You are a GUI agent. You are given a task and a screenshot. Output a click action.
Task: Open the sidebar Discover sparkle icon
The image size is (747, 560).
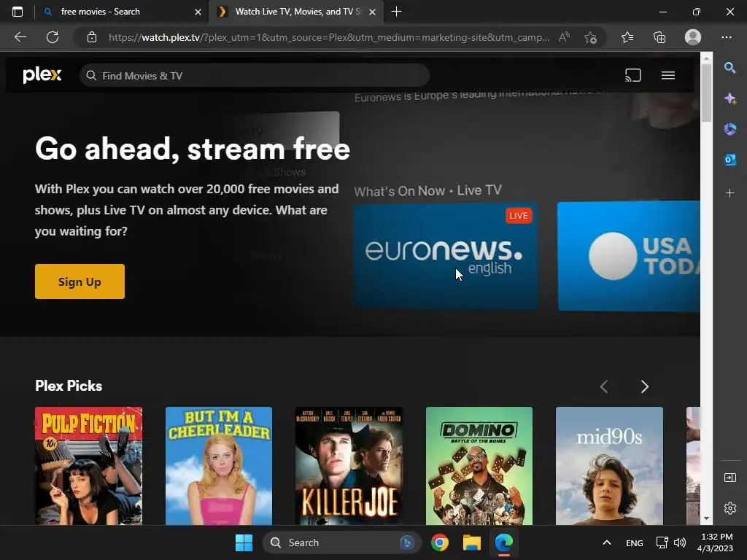729,98
